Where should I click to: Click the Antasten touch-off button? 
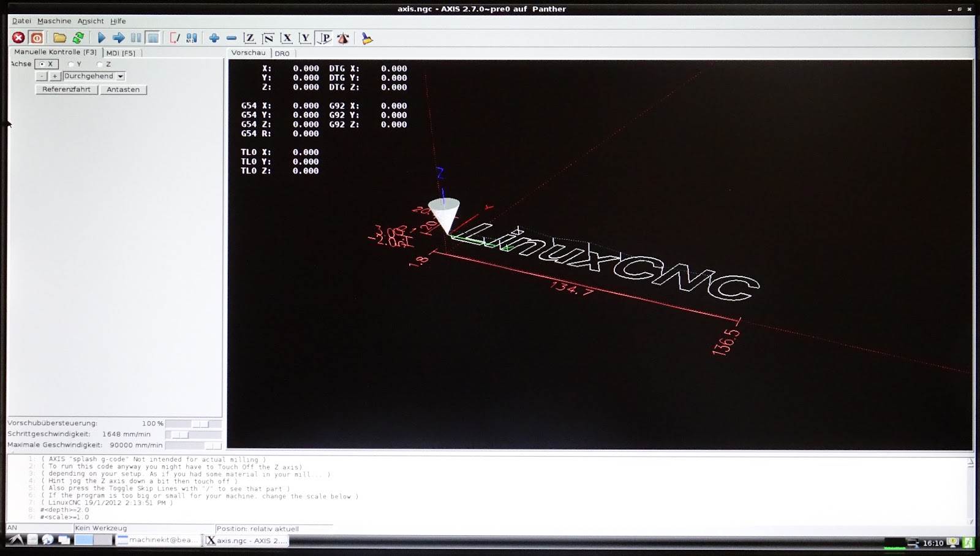click(x=123, y=89)
